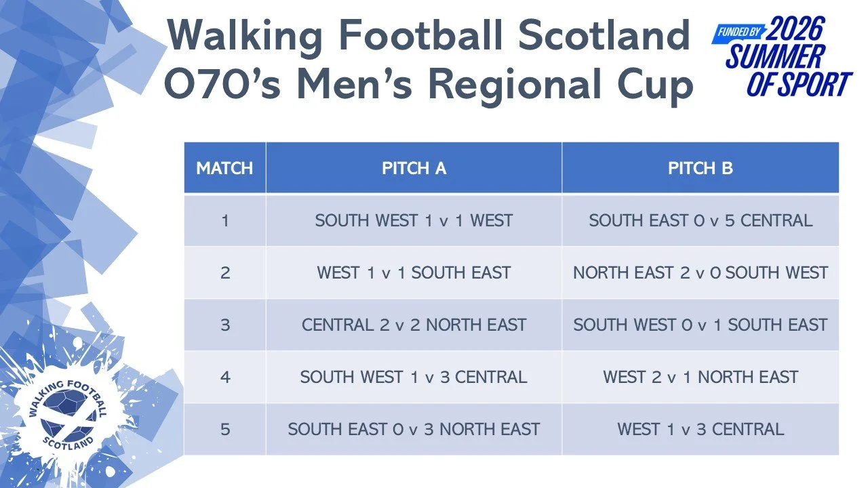Select the PITCH B column header

click(701, 168)
